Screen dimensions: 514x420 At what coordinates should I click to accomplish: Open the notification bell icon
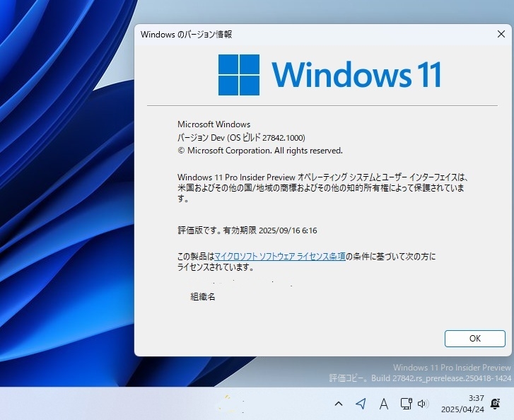tap(495, 404)
